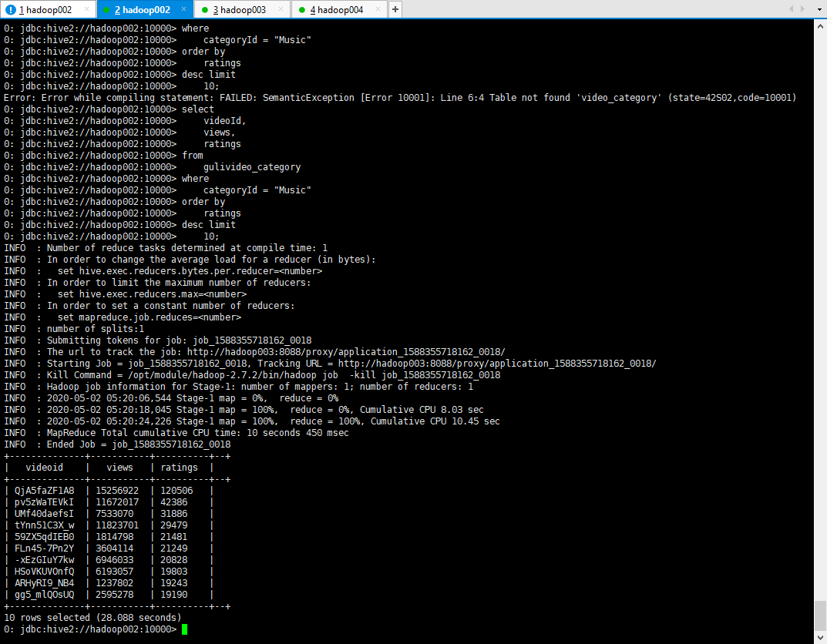Click video id QjA5faZF1A8

[x=44, y=491]
